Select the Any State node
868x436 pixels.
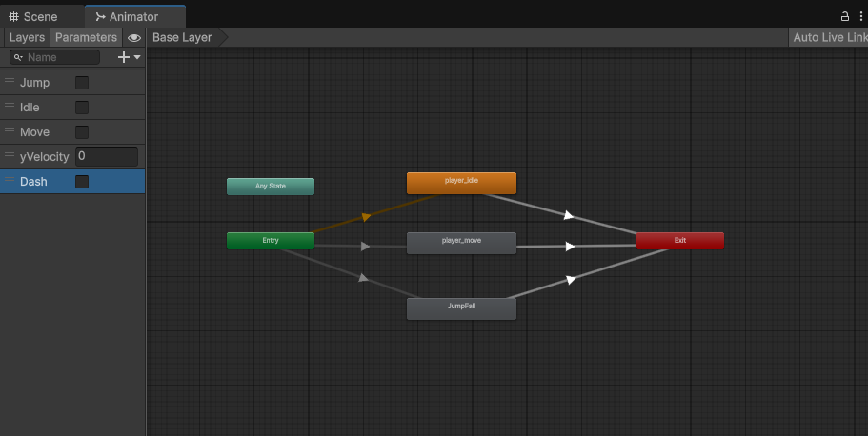(x=271, y=187)
